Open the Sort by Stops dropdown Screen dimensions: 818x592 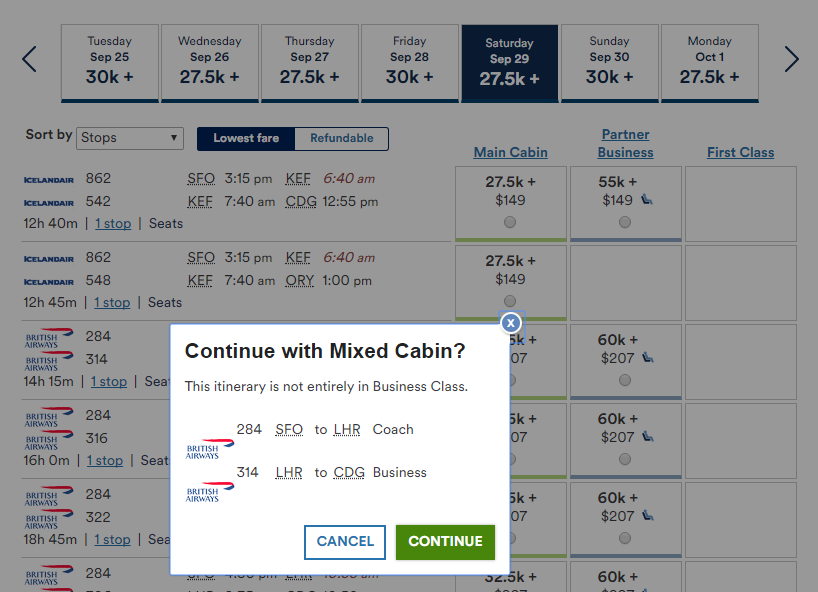coord(130,138)
